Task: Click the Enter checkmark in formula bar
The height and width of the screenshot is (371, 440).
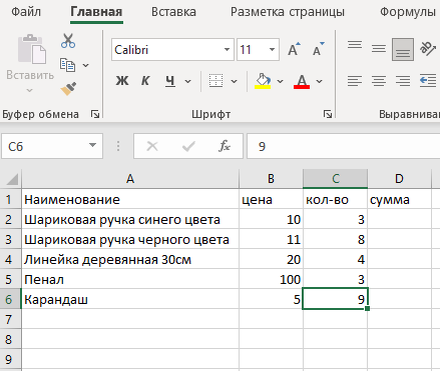Action: tap(188, 146)
